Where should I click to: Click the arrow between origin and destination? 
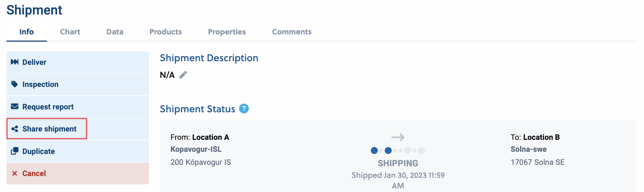click(x=398, y=137)
